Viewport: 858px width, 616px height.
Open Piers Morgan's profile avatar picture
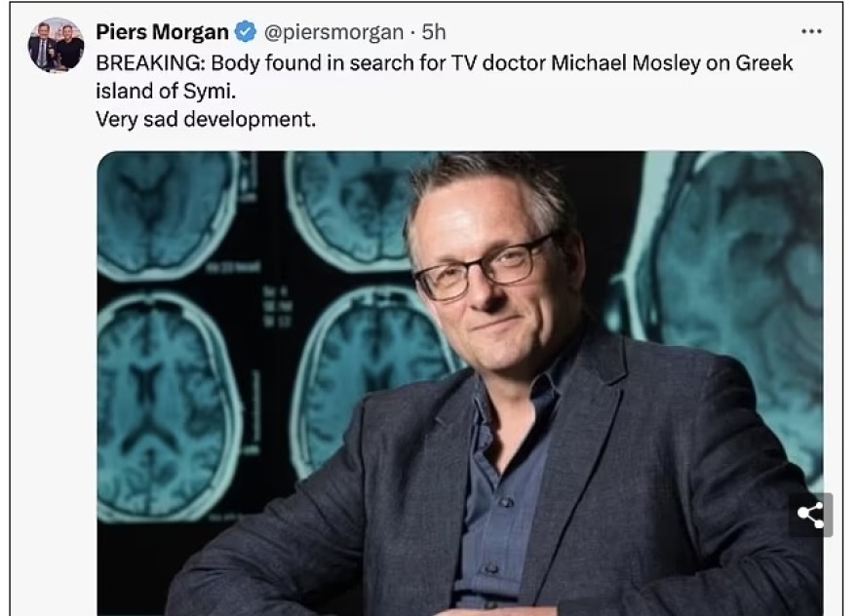[x=56, y=46]
